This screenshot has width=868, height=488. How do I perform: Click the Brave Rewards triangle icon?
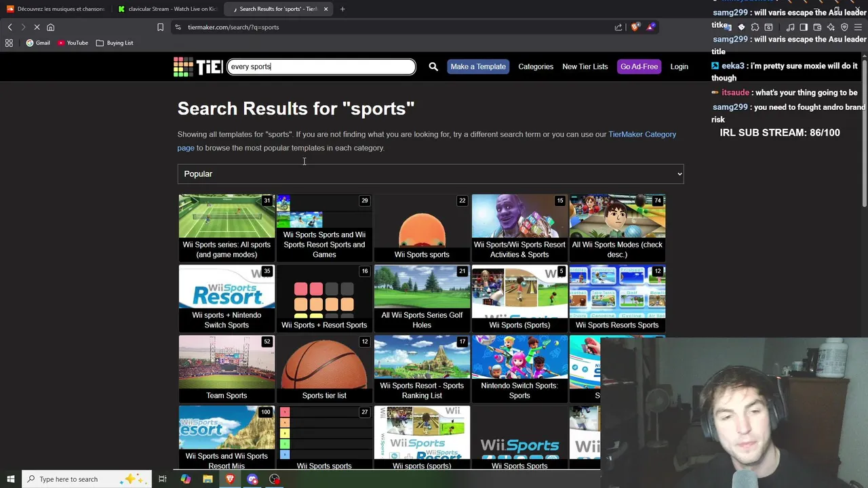[x=651, y=27]
